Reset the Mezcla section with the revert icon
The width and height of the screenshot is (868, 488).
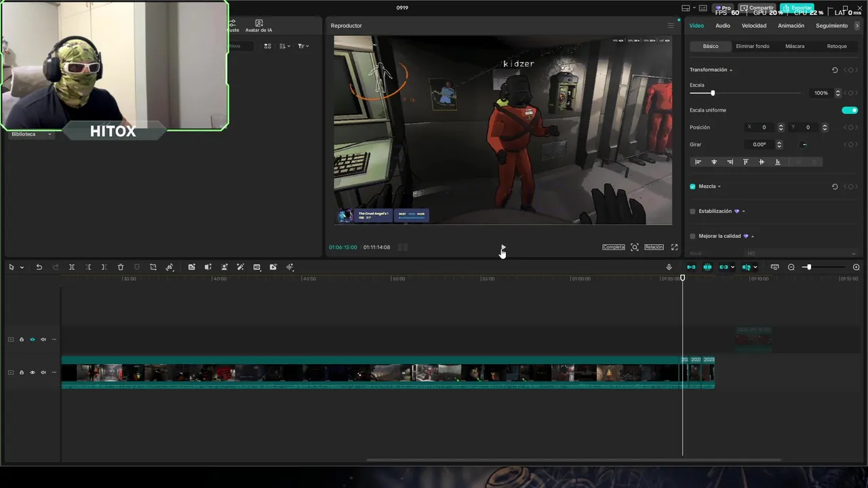click(x=835, y=186)
